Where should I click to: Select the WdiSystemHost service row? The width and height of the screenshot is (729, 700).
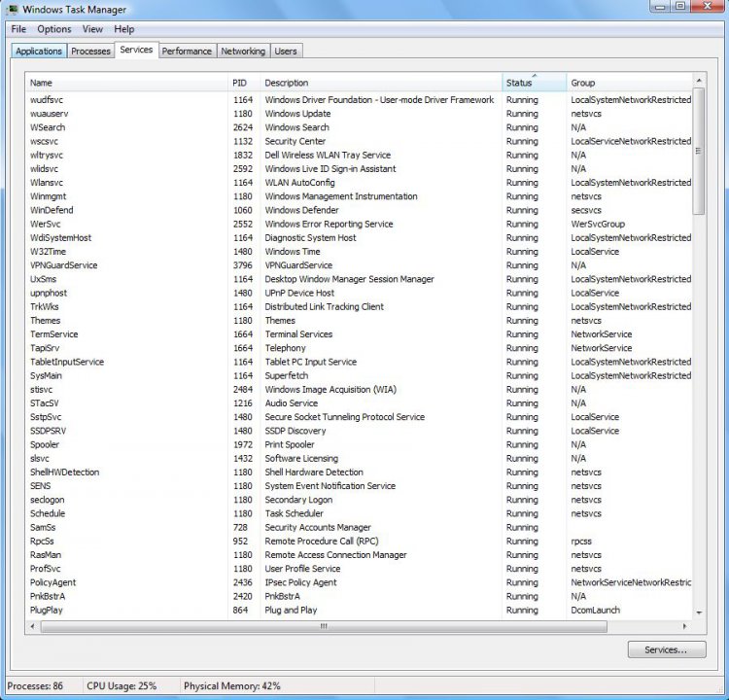(x=359, y=237)
